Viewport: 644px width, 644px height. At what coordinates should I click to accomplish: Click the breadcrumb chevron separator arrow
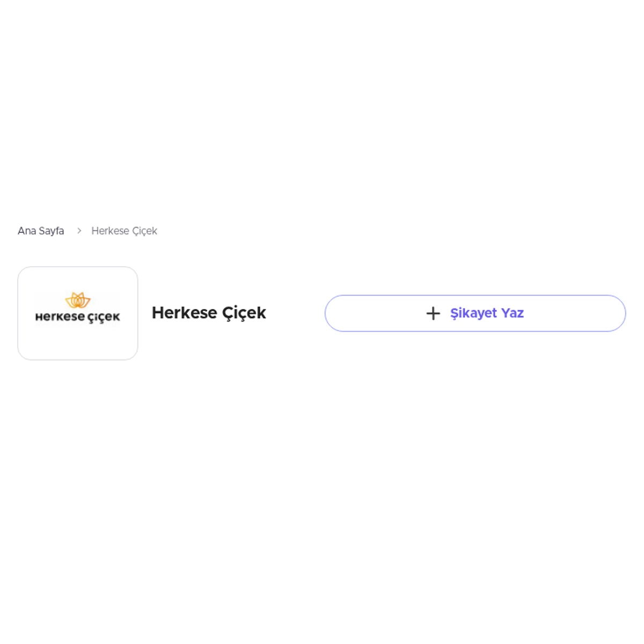[x=79, y=231]
